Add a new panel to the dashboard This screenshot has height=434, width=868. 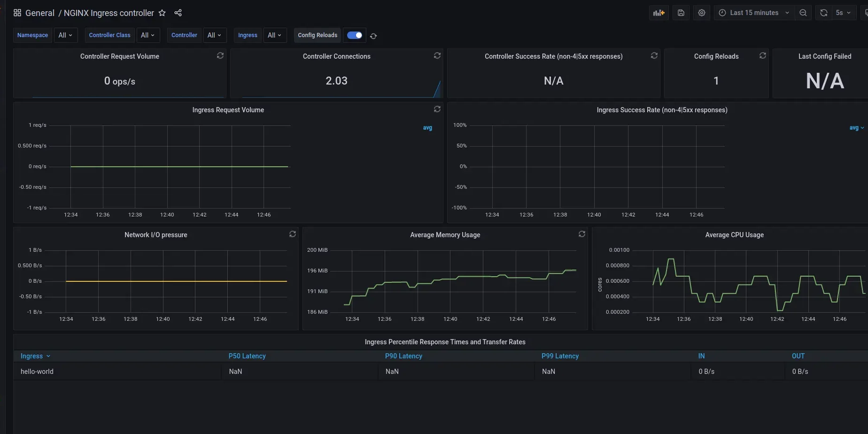click(x=659, y=13)
